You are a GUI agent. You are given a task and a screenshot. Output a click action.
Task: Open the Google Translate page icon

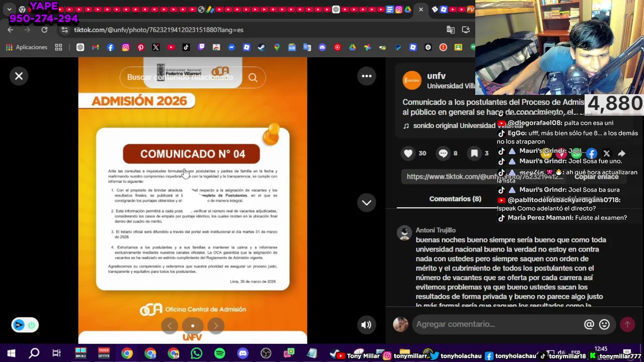point(451,30)
